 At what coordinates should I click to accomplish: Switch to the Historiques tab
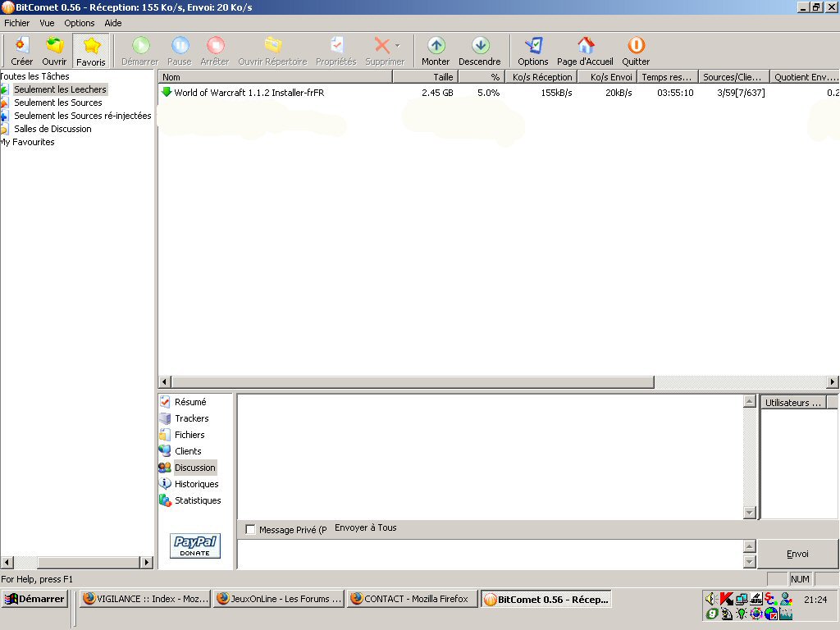197,484
